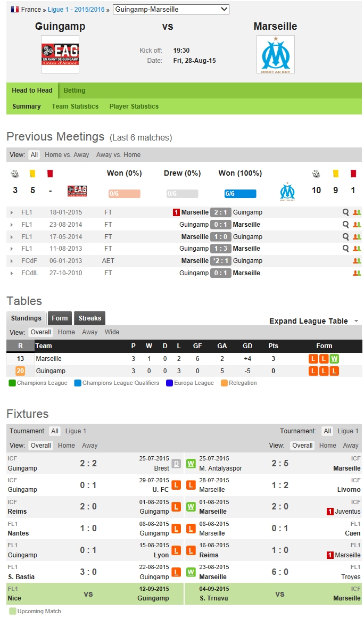This screenshot has width=364, height=626.
Task: Click magnifier icon for 11-08-2013 match
Action: pyautogui.click(x=346, y=249)
